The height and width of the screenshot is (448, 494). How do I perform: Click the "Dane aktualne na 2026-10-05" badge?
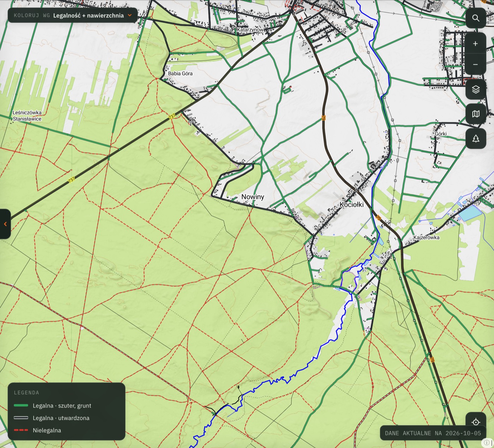433,433
